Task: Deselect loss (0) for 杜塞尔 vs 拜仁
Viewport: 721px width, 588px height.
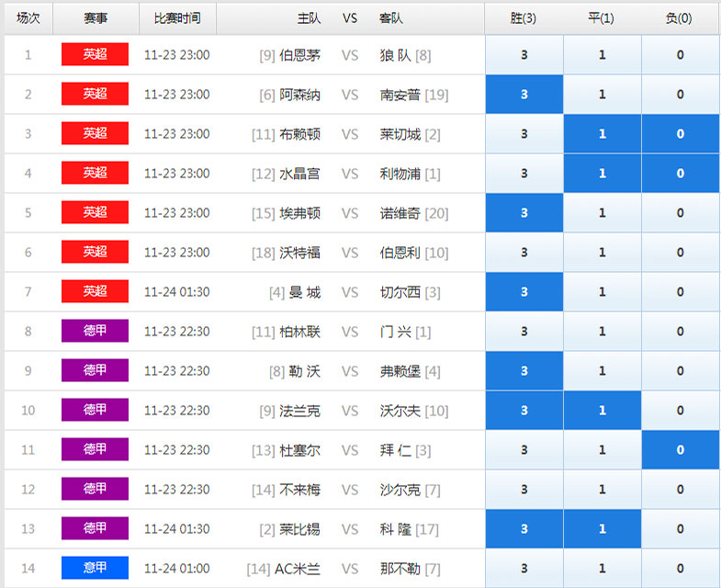Action: point(681,450)
